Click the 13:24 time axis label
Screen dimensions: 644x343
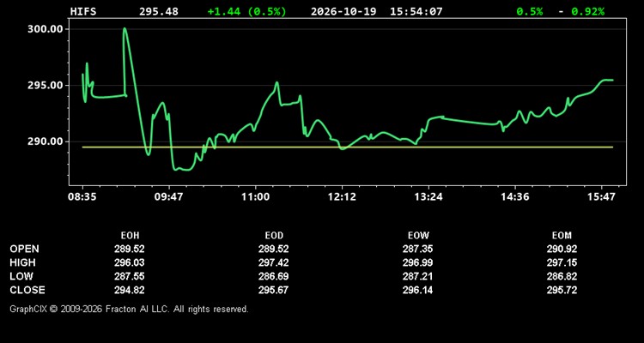tap(428, 197)
